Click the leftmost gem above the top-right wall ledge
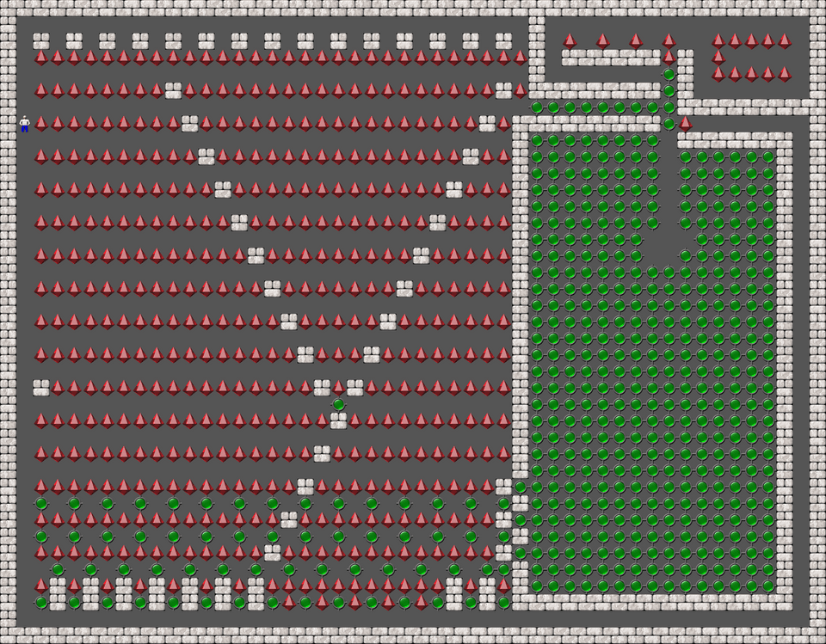Image resolution: width=826 pixels, height=644 pixels. [570, 41]
